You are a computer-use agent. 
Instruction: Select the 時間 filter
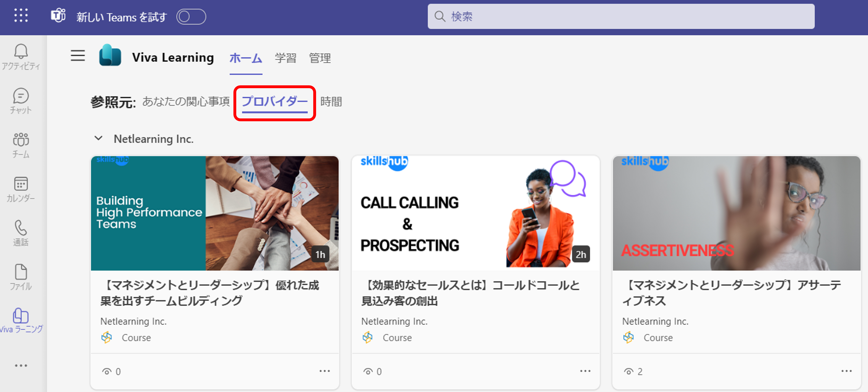pyautogui.click(x=331, y=101)
